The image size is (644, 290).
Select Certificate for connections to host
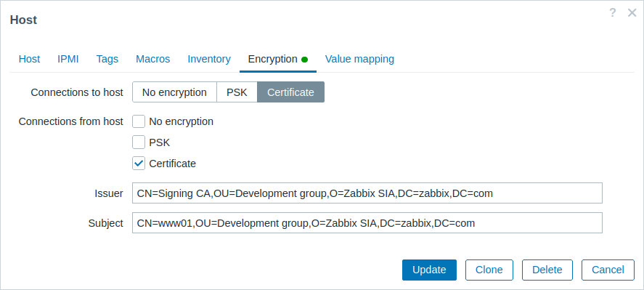pos(291,92)
